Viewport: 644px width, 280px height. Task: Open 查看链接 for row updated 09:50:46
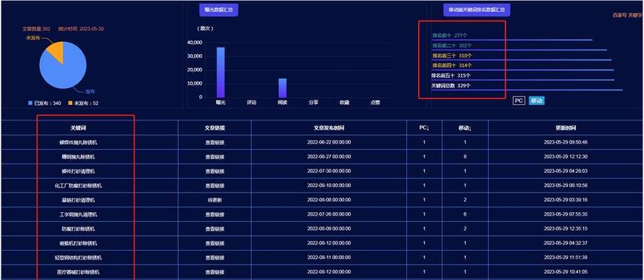click(215, 143)
